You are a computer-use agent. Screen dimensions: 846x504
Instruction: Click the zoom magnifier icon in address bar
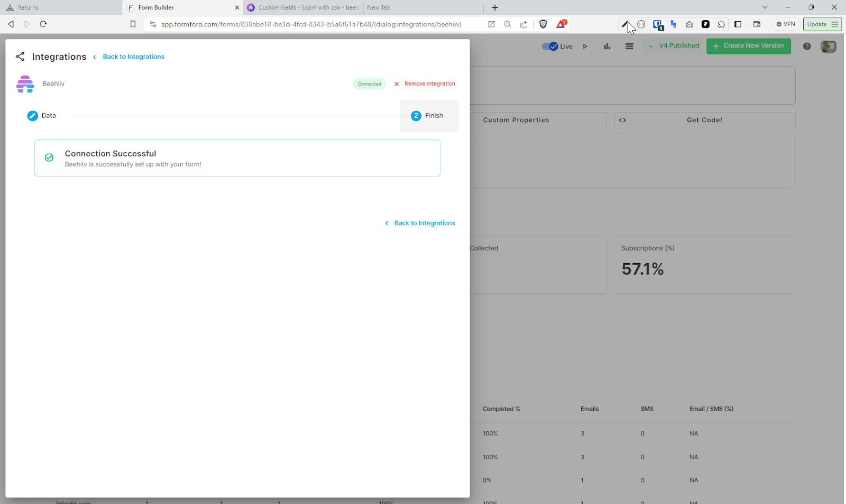click(508, 24)
